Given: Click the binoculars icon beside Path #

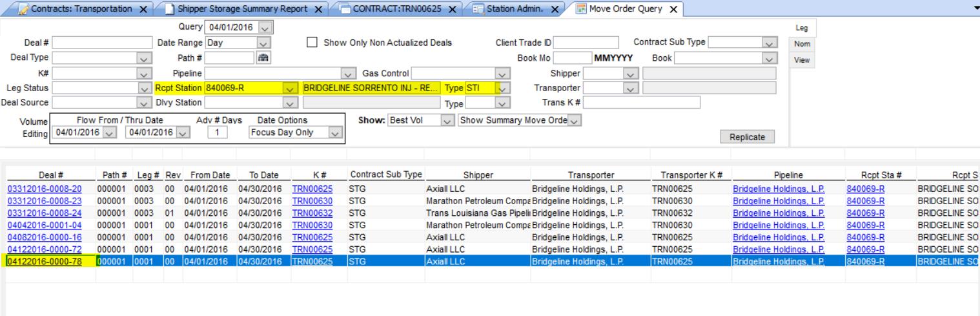Looking at the screenshot, I should click(x=263, y=57).
